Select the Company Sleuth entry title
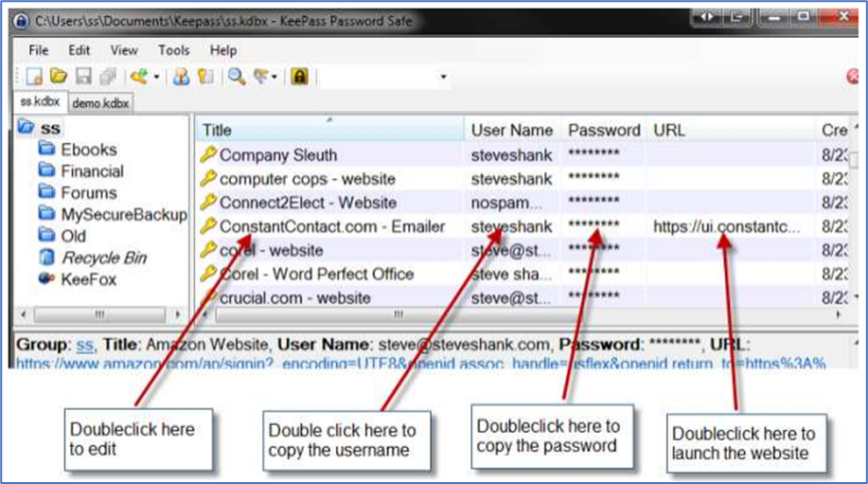Viewport: 868px width, 484px height. point(278,155)
